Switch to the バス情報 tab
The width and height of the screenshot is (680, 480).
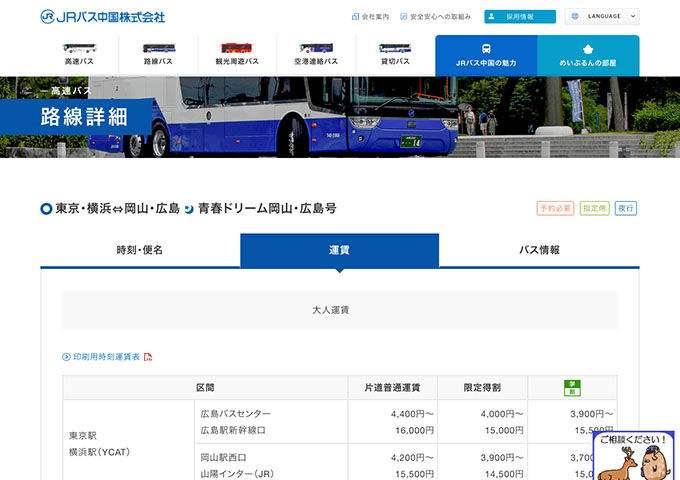pyautogui.click(x=539, y=250)
